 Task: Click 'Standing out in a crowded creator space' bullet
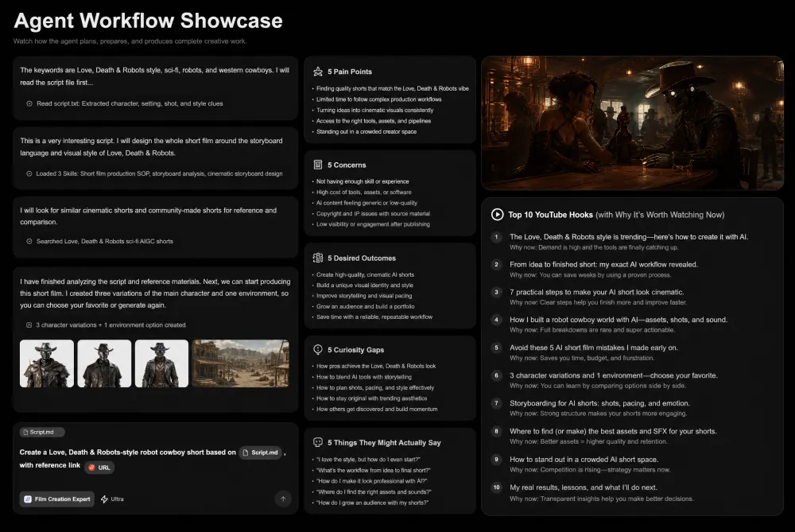pyautogui.click(x=366, y=131)
